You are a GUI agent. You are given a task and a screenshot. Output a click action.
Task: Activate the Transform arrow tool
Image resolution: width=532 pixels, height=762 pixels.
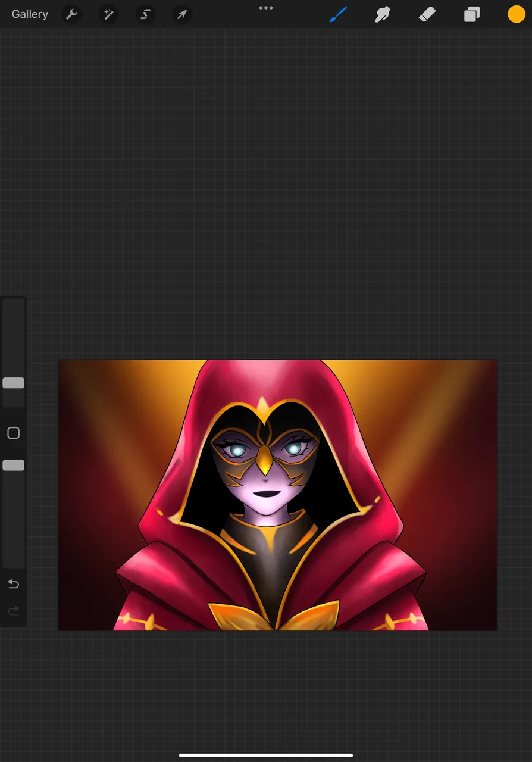tap(182, 14)
